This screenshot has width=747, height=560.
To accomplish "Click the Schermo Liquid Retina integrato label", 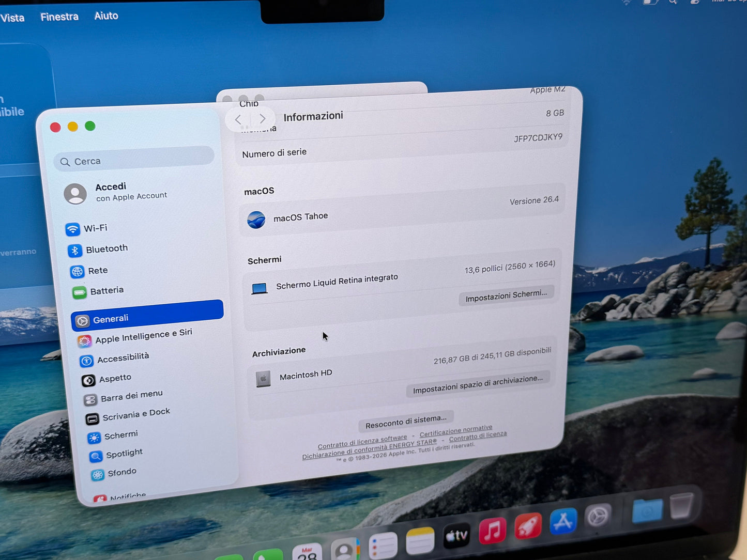I will [337, 282].
